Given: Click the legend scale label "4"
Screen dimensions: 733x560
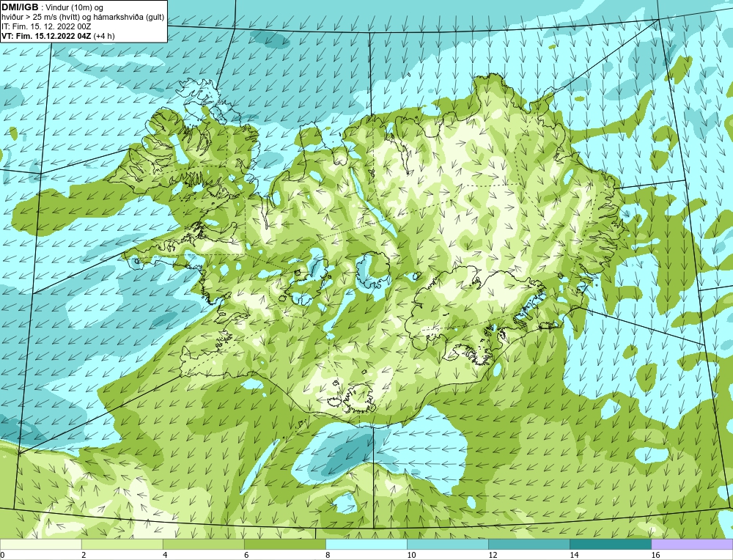Looking at the screenshot, I should pyautogui.click(x=164, y=555).
